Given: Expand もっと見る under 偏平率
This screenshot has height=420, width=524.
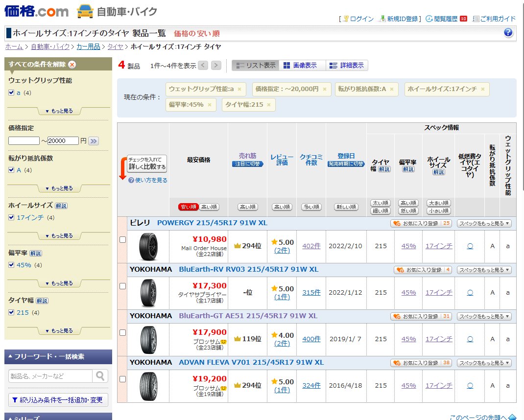Looking at the screenshot, I should pos(59,283).
